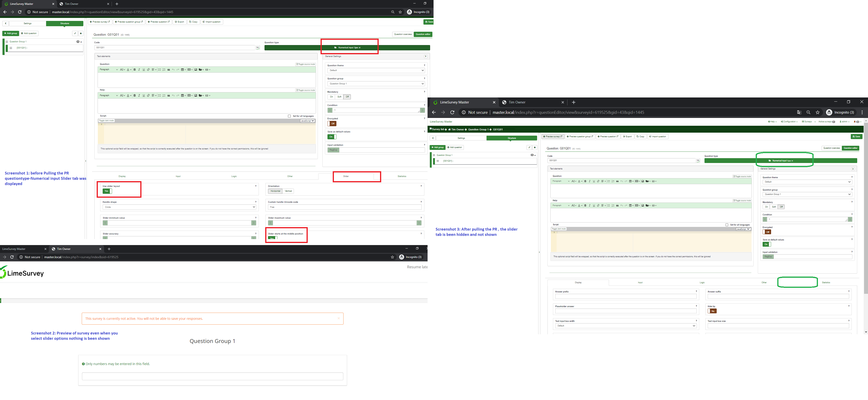This screenshot has width=868, height=400.
Task: Toggle the Use slider layout switch
Action: point(107,191)
